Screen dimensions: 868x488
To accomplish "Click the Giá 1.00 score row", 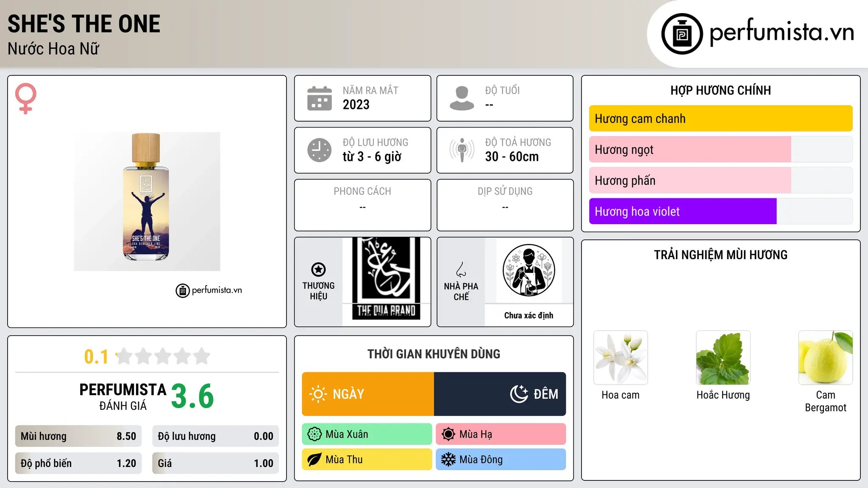I will pyautogui.click(x=216, y=463).
